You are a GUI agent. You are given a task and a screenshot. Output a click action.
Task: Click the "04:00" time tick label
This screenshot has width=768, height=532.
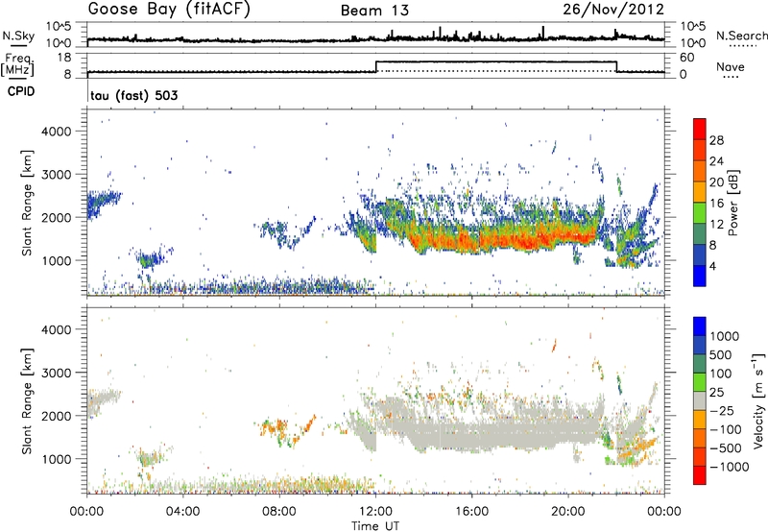click(x=182, y=512)
